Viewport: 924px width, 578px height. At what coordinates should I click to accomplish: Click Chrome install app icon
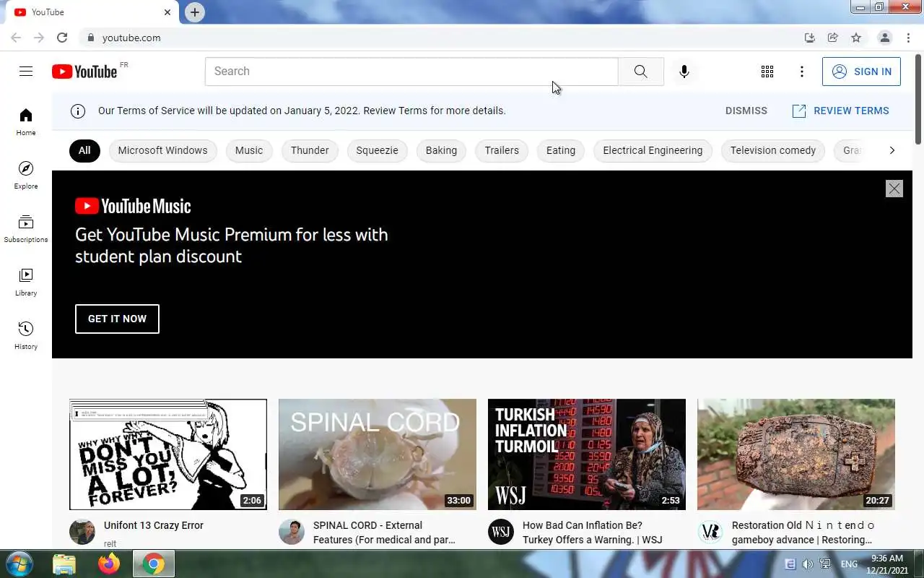(x=810, y=38)
